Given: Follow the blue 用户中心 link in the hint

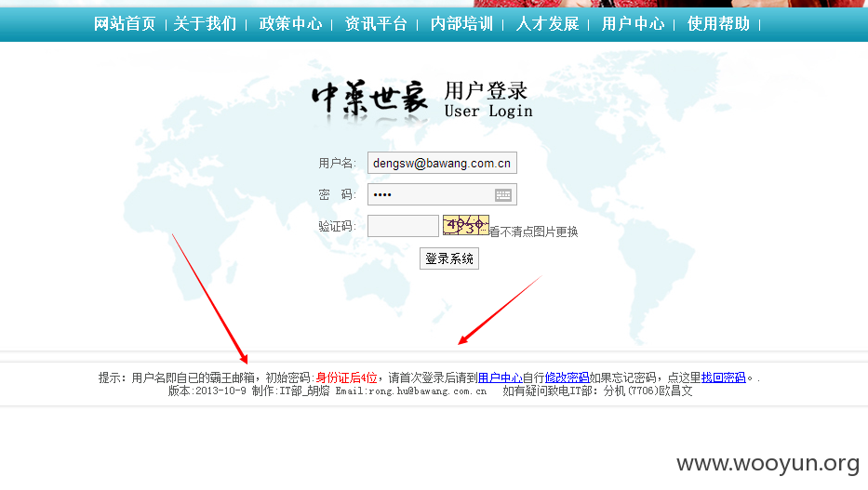Looking at the screenshot, I should click(500, 377).
